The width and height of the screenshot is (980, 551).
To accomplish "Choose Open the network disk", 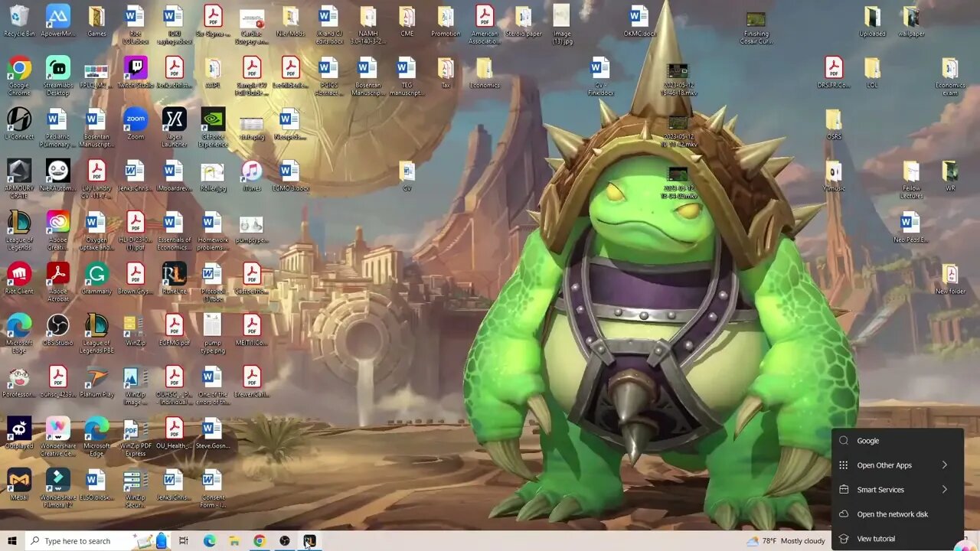I will (897, 514).
